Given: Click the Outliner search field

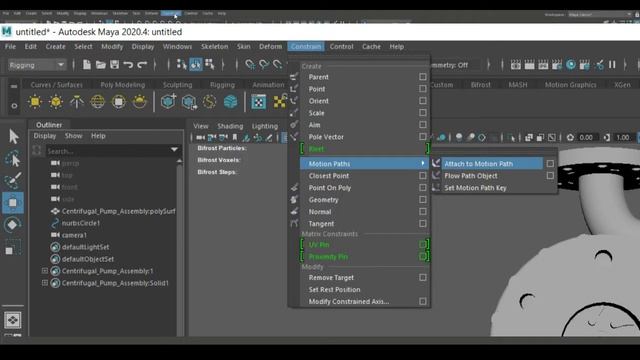Looking at the screenshot, I should tap(107, 151).
